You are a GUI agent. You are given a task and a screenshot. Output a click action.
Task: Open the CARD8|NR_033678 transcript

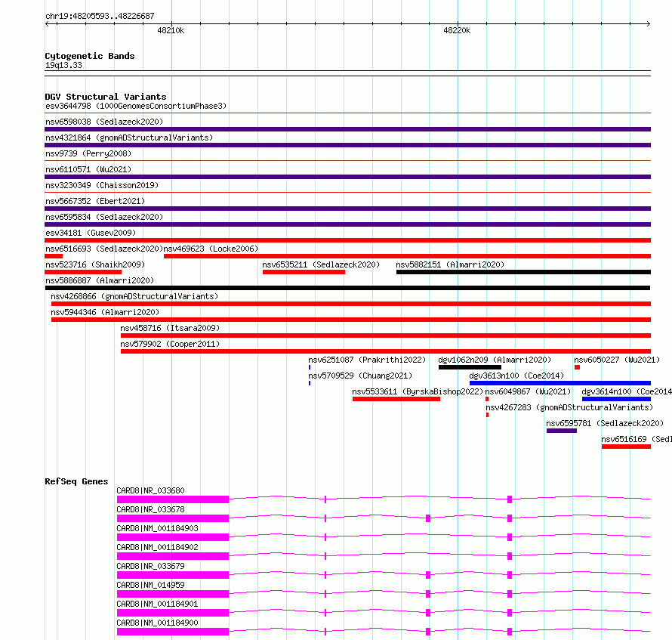pos(150,509)
